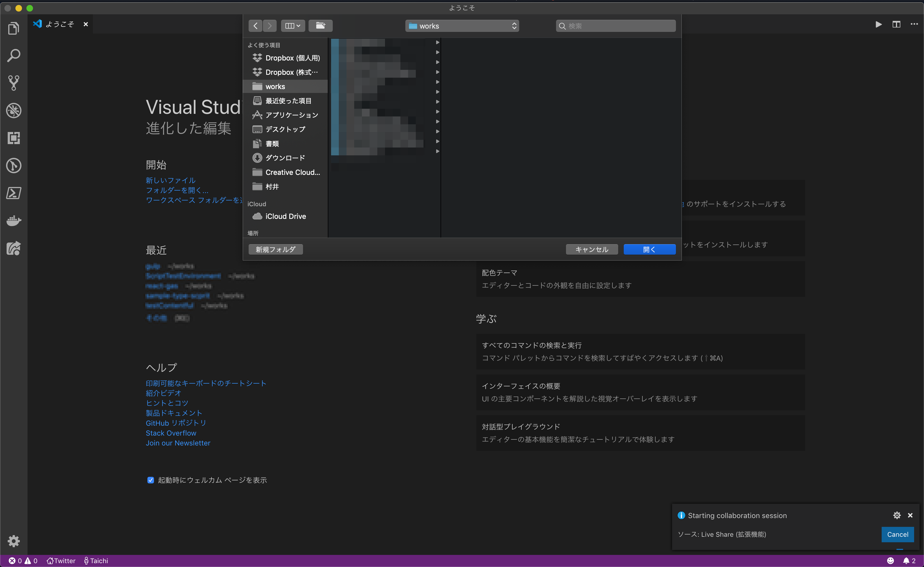Open the editor More Actions ellipsis
This screenshot has height=567, width=924.
(x=914, y=24)
